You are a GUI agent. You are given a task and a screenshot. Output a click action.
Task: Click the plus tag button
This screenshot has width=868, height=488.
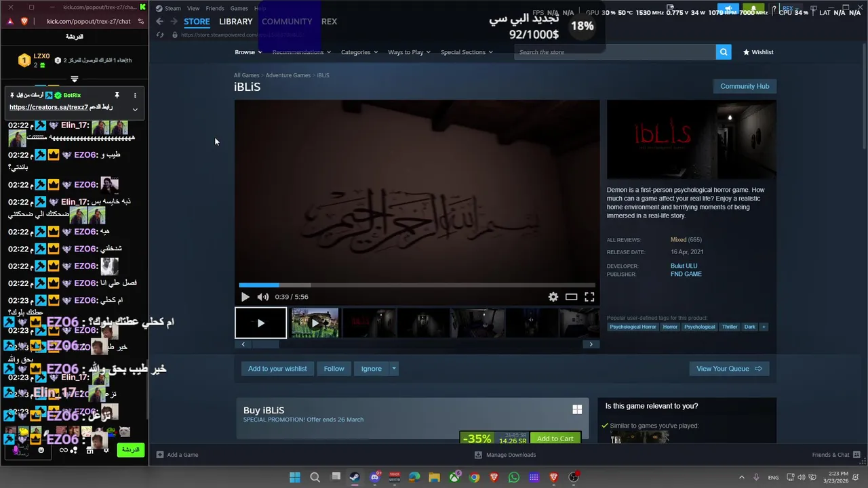click(764, 327)
